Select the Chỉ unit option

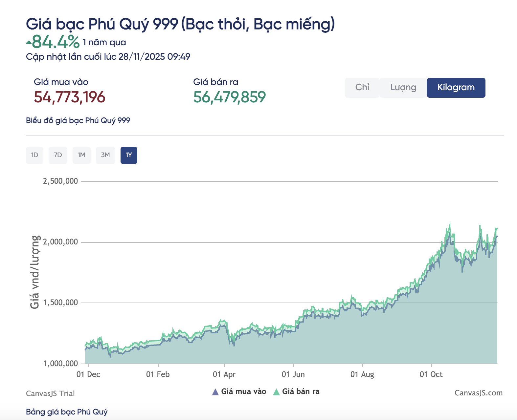pos(362,87)
